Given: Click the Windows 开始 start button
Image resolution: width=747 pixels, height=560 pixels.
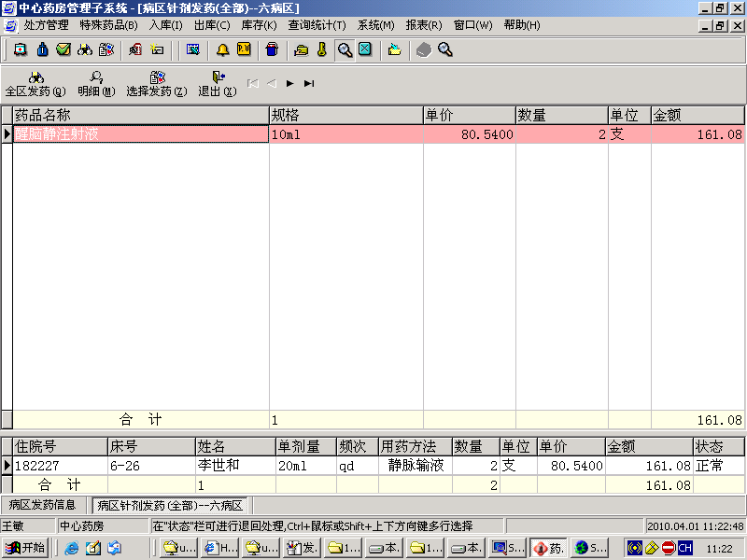Looking at the screenshot, I should [x=25, y=548].
